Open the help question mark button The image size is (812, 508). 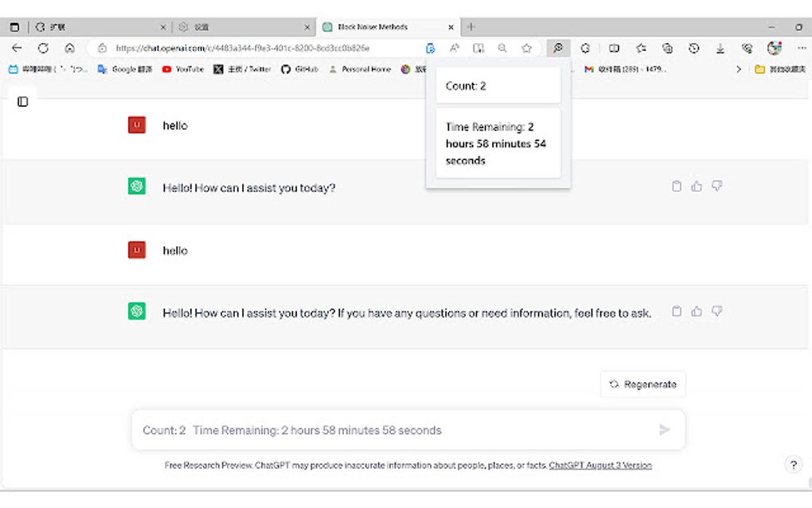793,464
